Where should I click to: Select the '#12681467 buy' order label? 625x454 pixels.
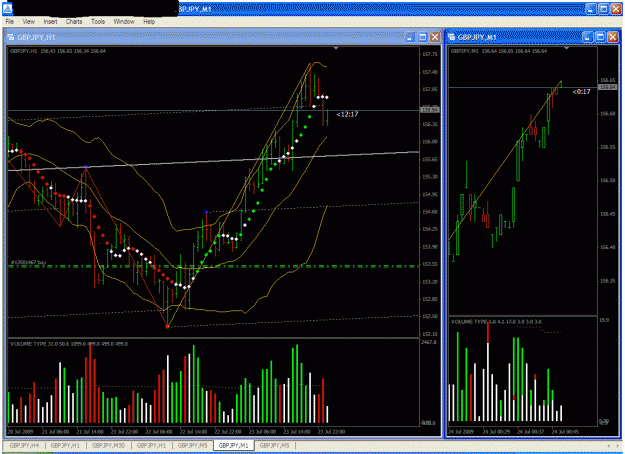[28, 263]
